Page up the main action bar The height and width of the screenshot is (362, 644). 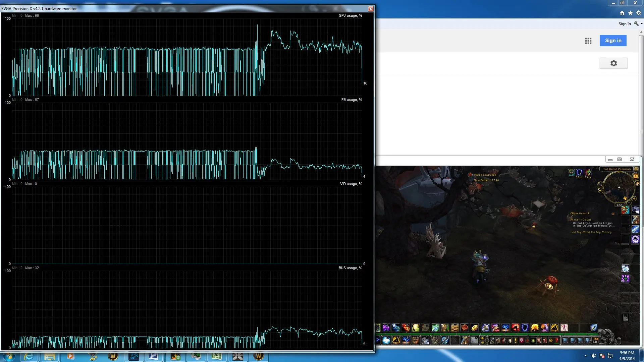(x=482, y=338)
